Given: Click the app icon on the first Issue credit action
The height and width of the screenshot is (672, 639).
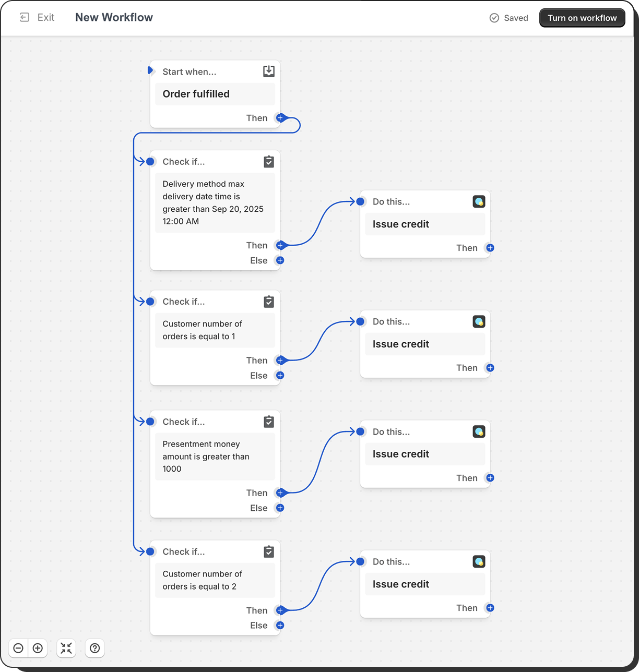Looking at the screenshot, I should [479, 201].
